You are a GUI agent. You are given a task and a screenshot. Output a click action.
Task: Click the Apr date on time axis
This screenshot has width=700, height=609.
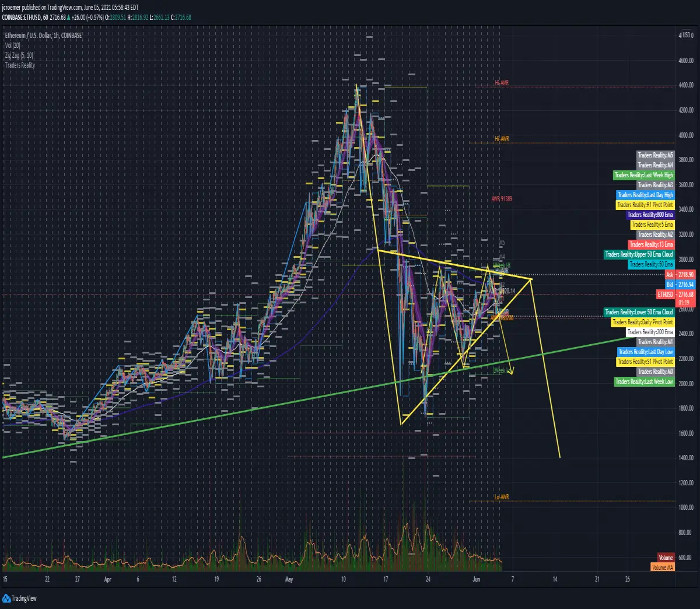pyautogui.click(x=107, y=579)
